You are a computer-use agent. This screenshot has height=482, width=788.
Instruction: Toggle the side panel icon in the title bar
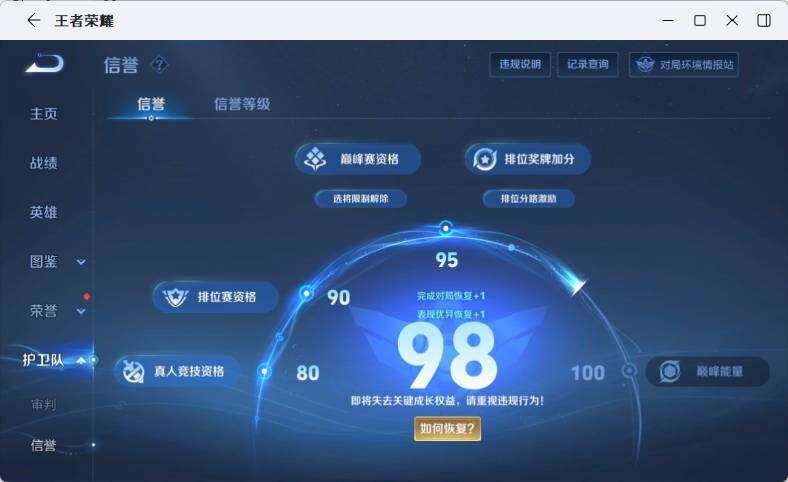(764, 21)
